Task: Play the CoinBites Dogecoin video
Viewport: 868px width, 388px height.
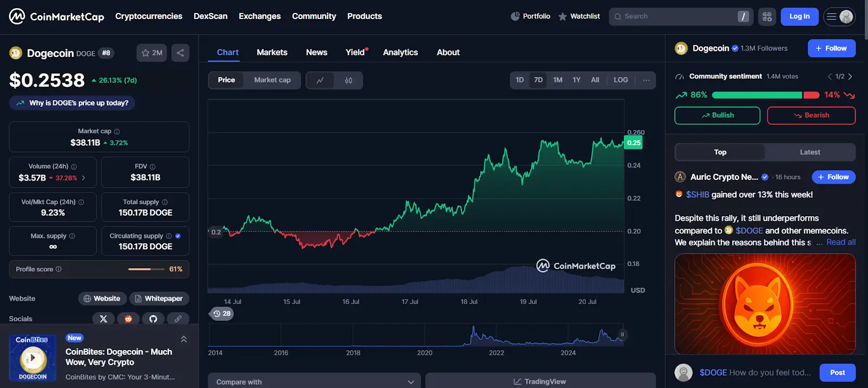Action: click(x=33, y=358)
